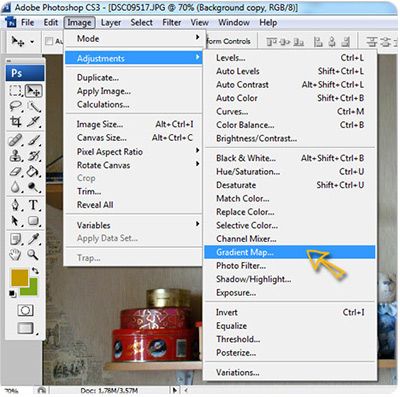Open the File menu
This screenshot has height=397, width=400.
(28, 23)
